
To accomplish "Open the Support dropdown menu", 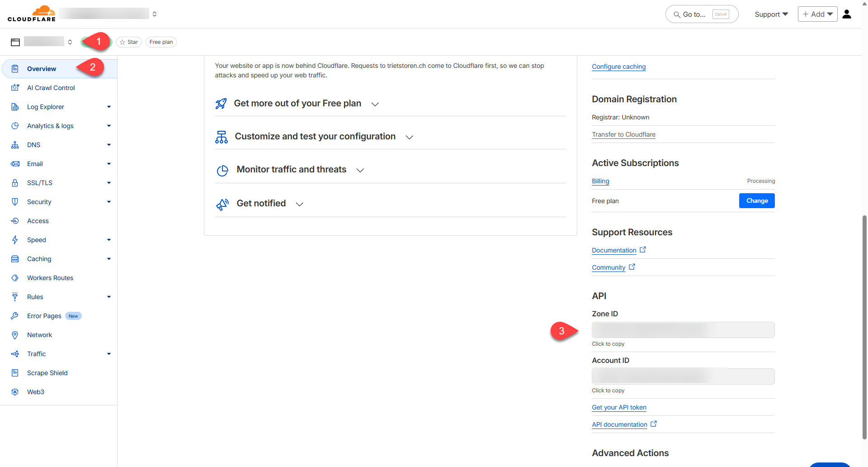I will coord(771,14).
